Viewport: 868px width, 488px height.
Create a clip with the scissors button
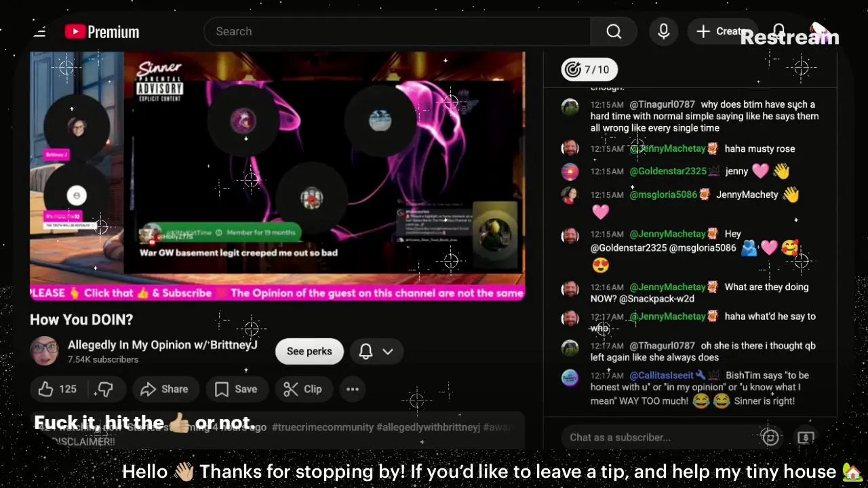click(x=302, y=389)
